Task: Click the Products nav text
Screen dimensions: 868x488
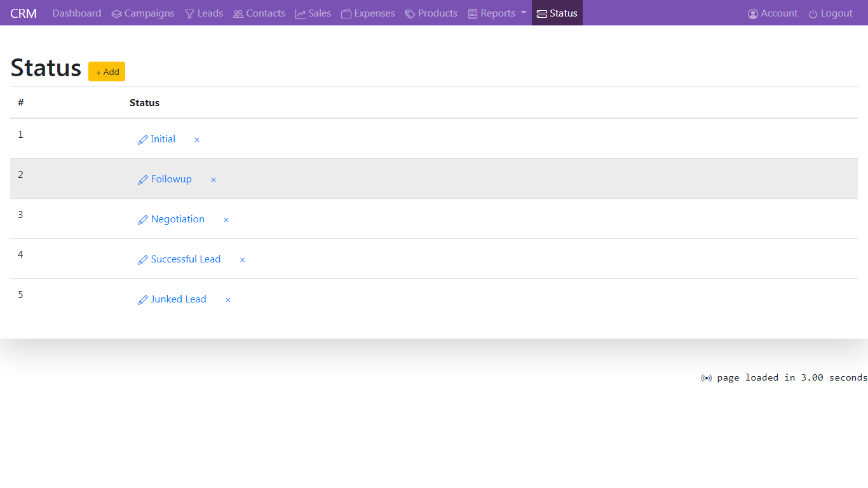Action: click(438, 13)
